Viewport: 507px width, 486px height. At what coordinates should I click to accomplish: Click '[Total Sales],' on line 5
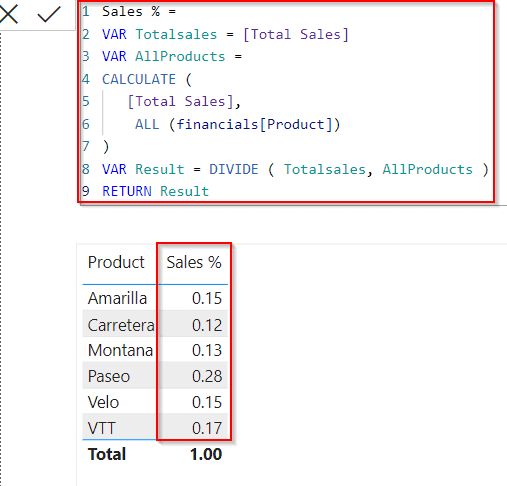184,101
